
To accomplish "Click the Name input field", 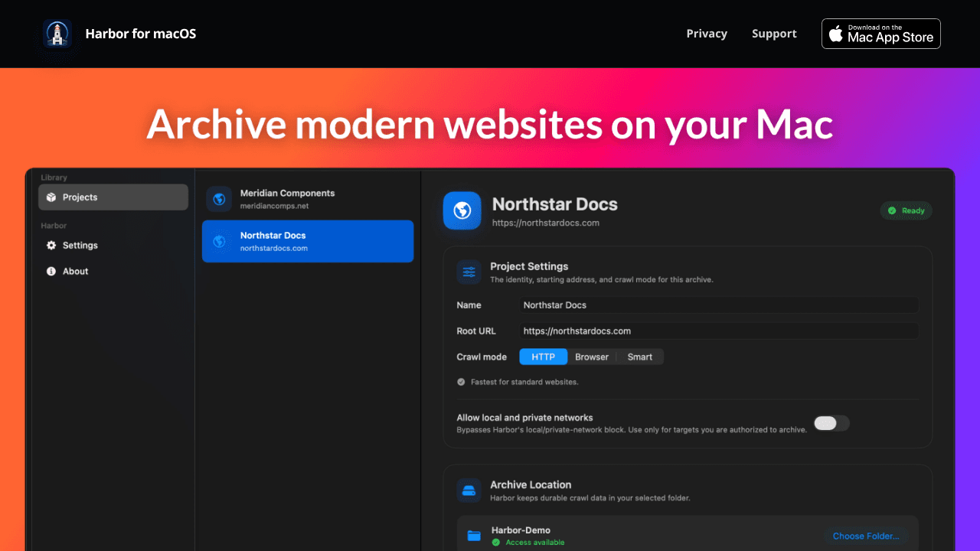I will tap(719, 305).
